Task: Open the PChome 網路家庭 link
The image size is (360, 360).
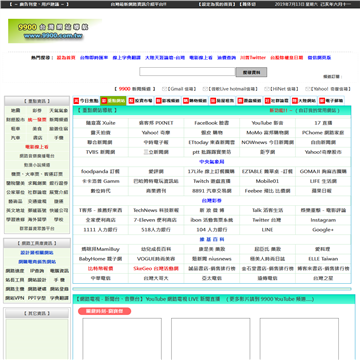Action: 323,133
